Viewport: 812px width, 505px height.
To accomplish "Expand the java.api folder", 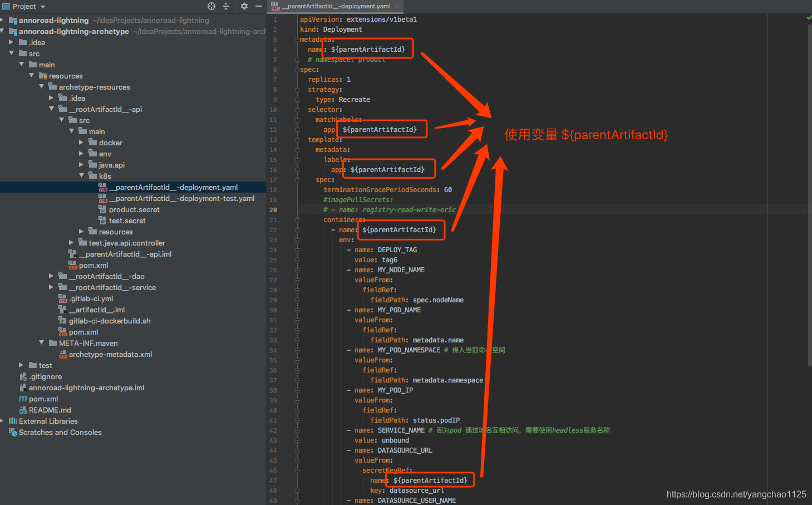I will [82, 165].
